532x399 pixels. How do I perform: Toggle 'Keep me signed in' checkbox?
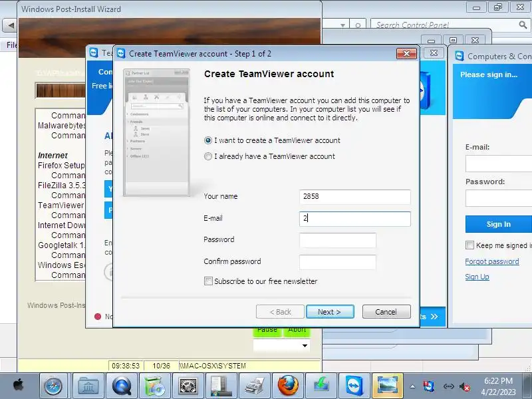tap(469, 245)
